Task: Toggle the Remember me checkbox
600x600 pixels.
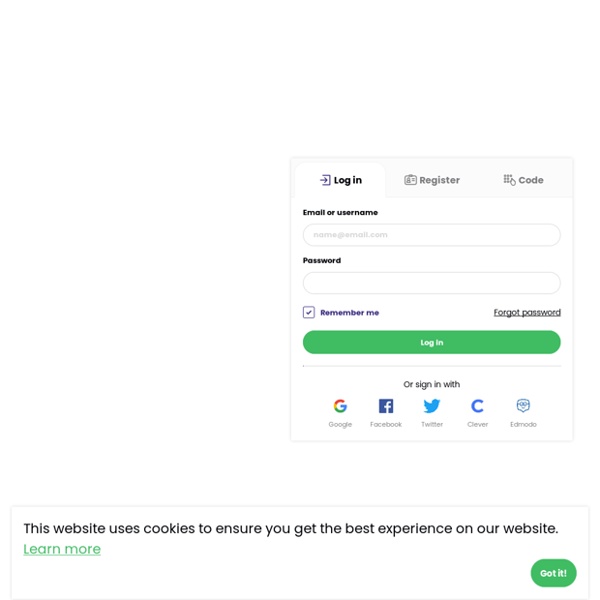Action: click(x=309, y=312)
